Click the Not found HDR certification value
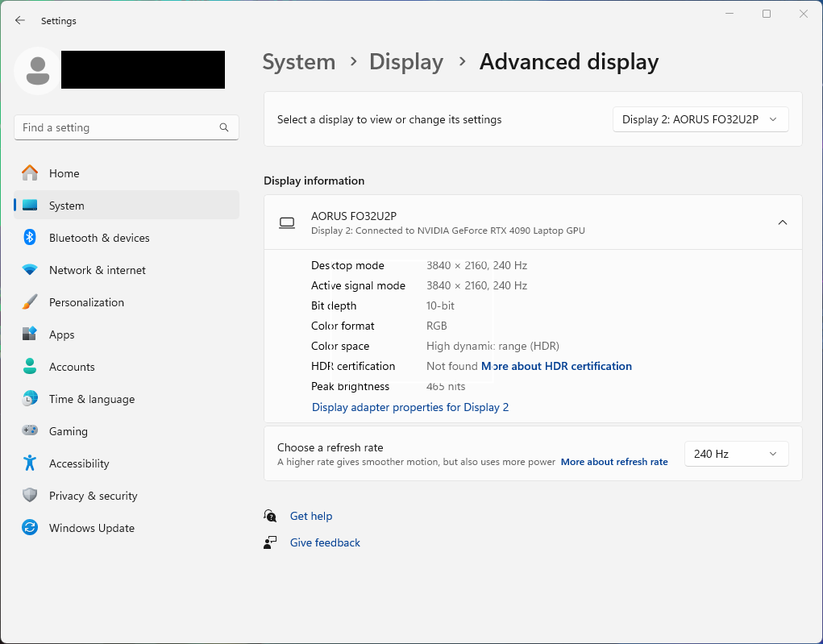 [x=452, y=367]
